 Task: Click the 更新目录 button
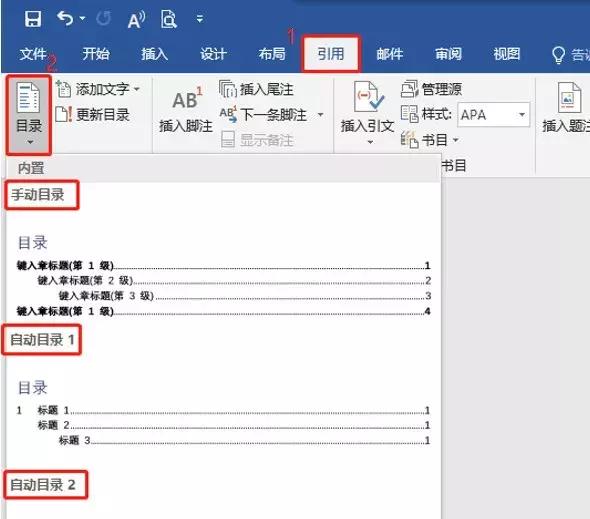click(93, 115)
